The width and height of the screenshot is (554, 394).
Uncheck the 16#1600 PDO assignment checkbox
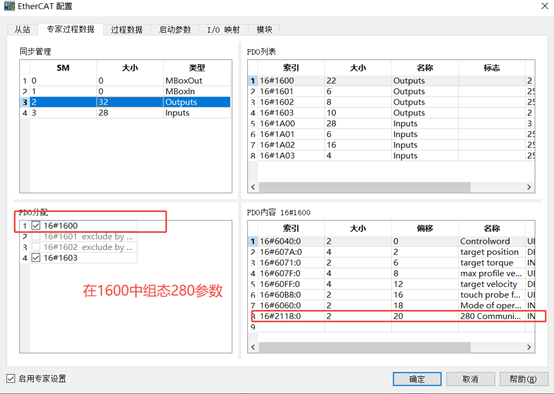36,225
